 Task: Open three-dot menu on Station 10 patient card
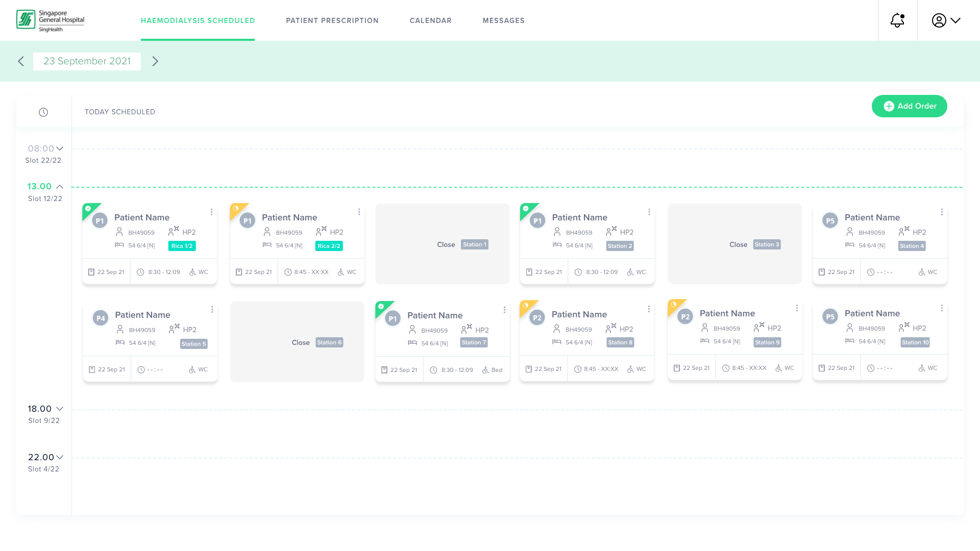coord(942,308)
